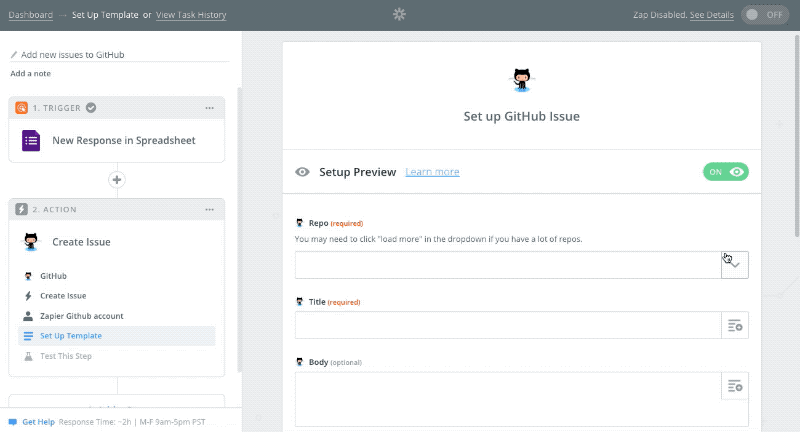This screenshot has height=432, width=800.
Task: Click the left sidebar vertical scrollbar
Action: click(239, 230)
